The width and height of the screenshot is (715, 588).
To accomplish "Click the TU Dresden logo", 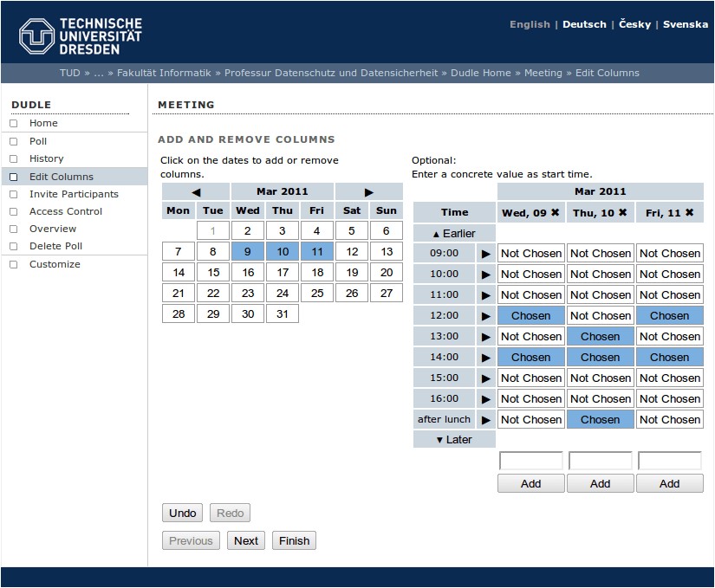I will coord(81,36).
